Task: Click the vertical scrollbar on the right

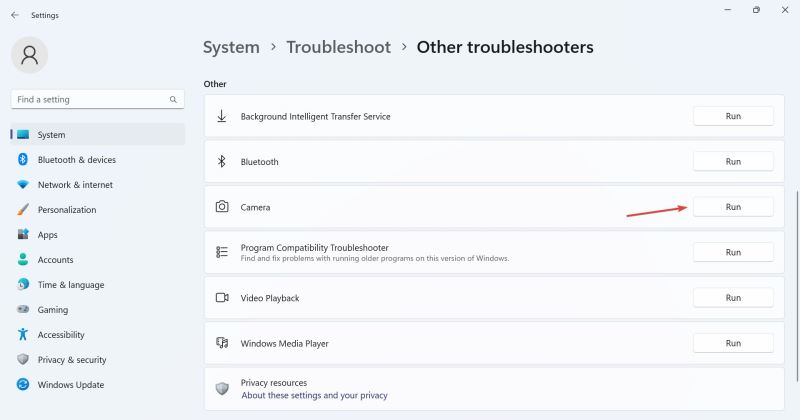Action: point(796,230)
